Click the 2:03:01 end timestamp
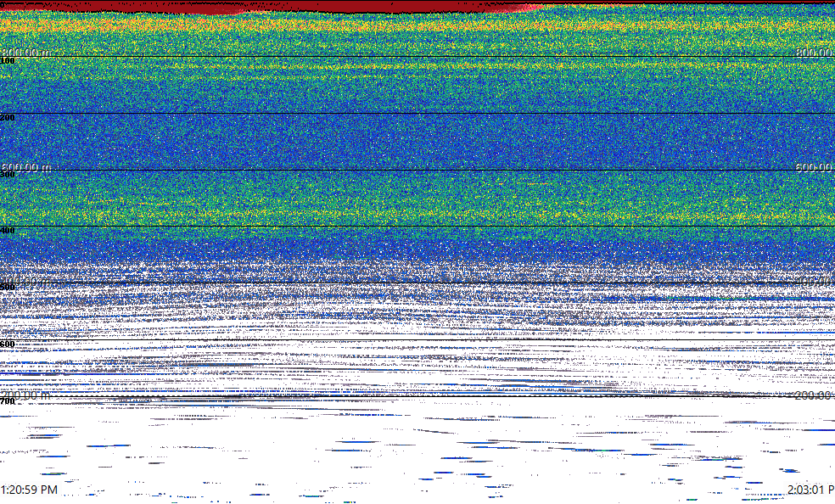This screenshot has height=504, width=835. point(811,490)
